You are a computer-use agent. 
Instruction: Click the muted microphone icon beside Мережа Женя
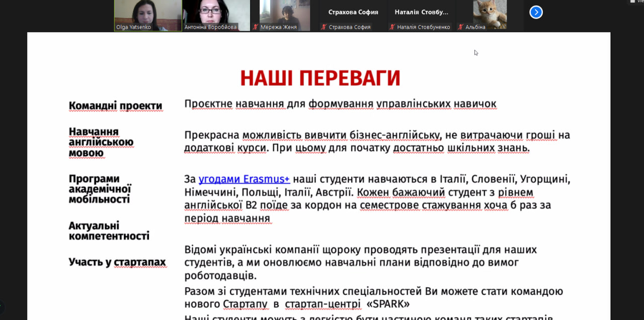(256, 27)
